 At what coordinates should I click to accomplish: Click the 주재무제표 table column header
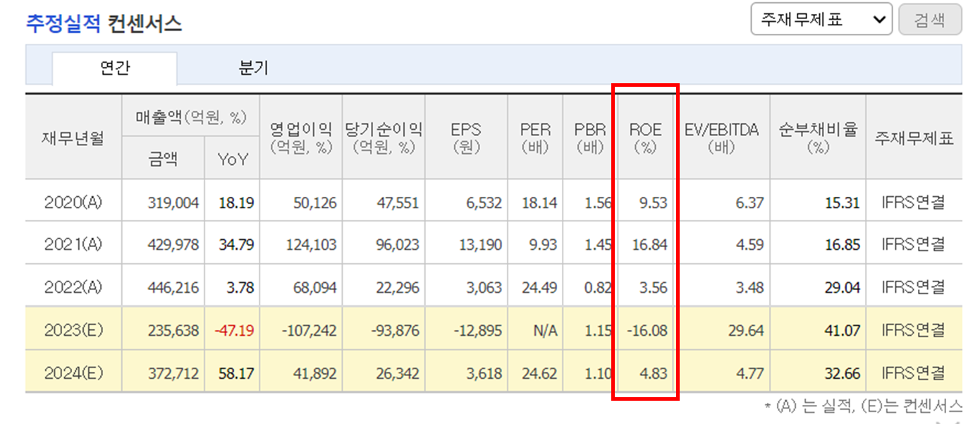coord(914,138)
